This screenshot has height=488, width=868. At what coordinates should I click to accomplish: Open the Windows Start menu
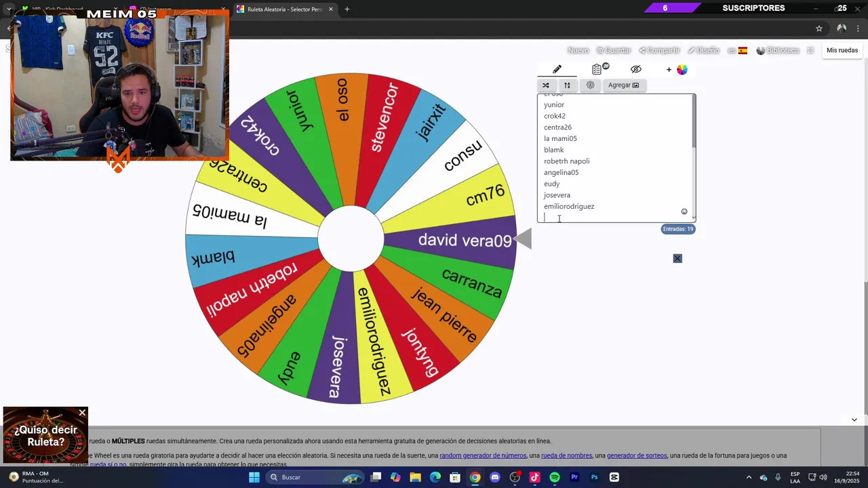tap(254, 477)
